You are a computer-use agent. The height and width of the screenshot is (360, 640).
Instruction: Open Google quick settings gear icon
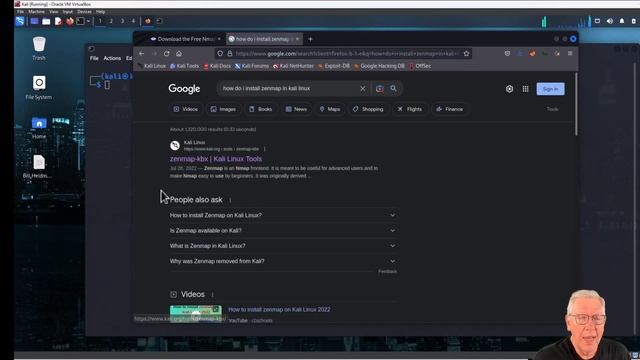[509, 89]
